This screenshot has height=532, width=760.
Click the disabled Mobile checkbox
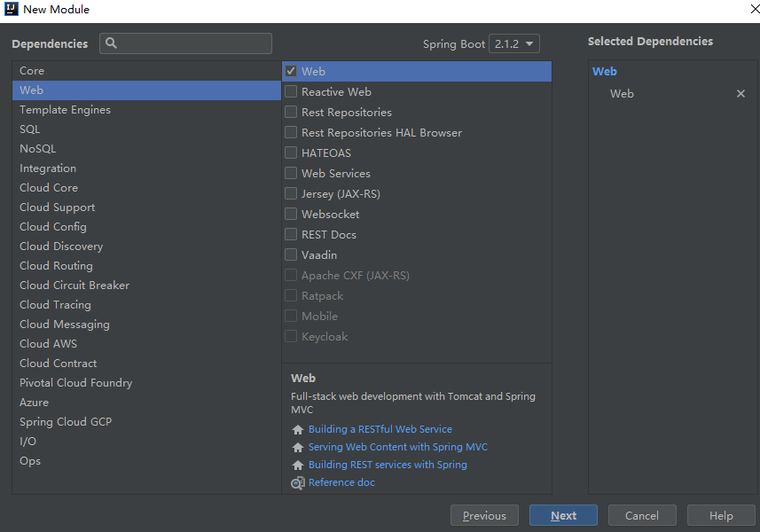point(291,316)
